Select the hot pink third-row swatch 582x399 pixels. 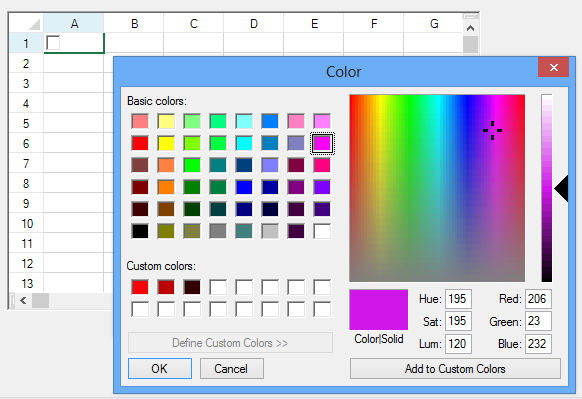(322, 165)
